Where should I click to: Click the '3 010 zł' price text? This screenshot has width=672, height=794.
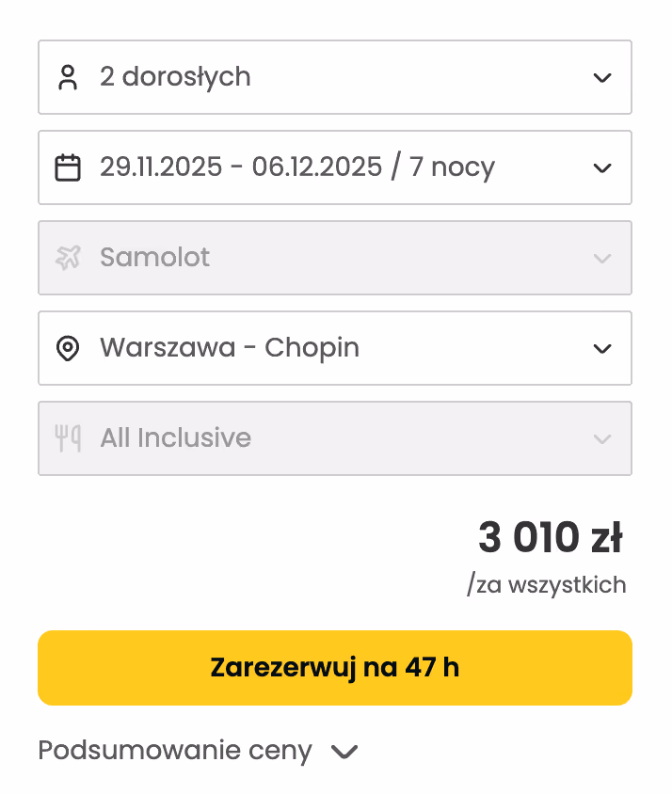(x=551, y=536)
